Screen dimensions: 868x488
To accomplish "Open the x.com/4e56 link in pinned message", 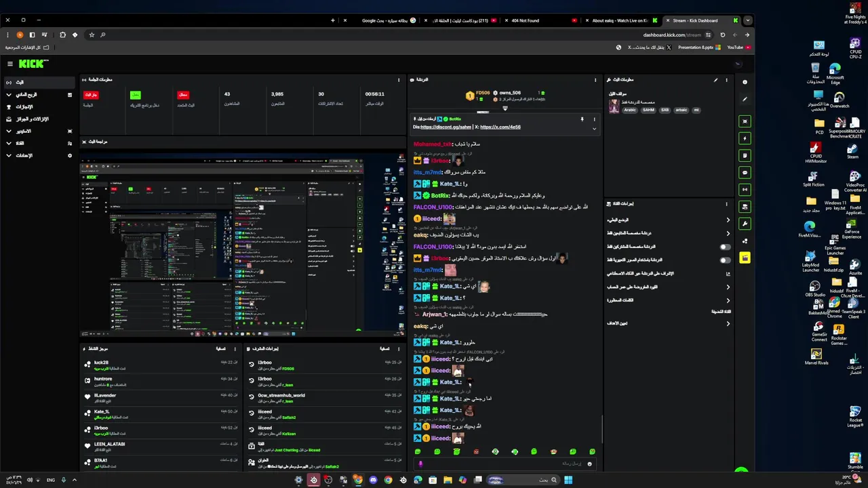I will tap(500, 127).
